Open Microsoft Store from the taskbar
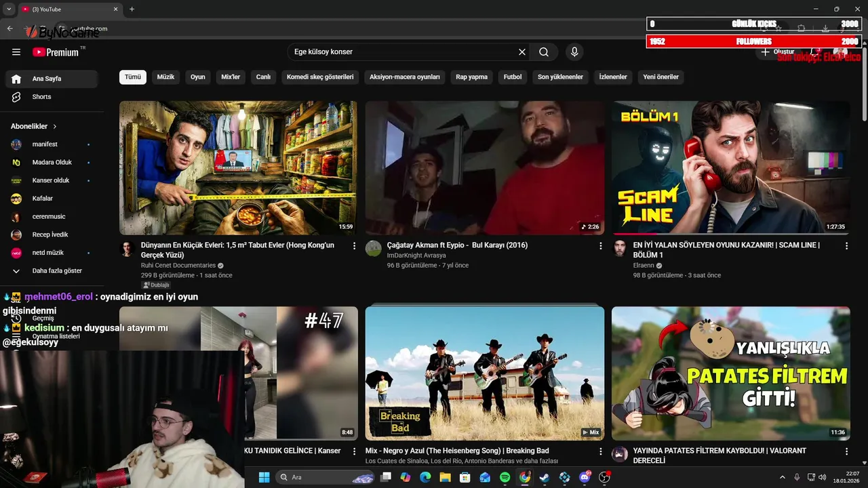Viewport: 868px width, 488px height. coord(465,477)
